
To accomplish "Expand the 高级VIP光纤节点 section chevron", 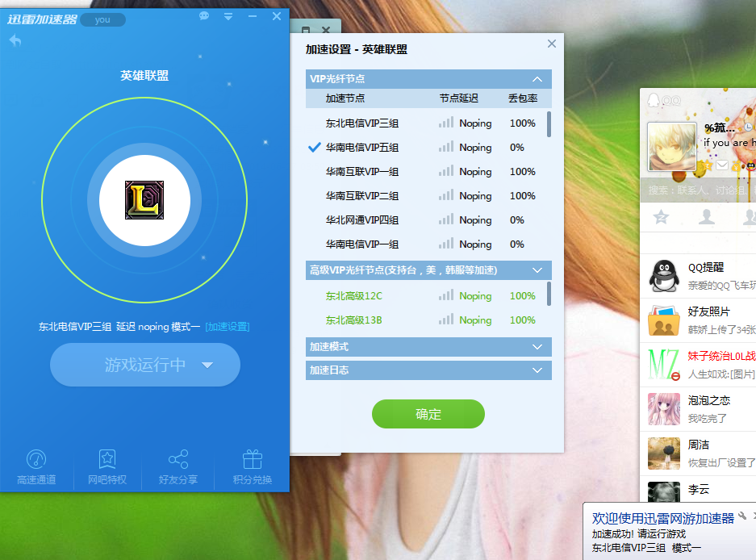I will point(537,270).
